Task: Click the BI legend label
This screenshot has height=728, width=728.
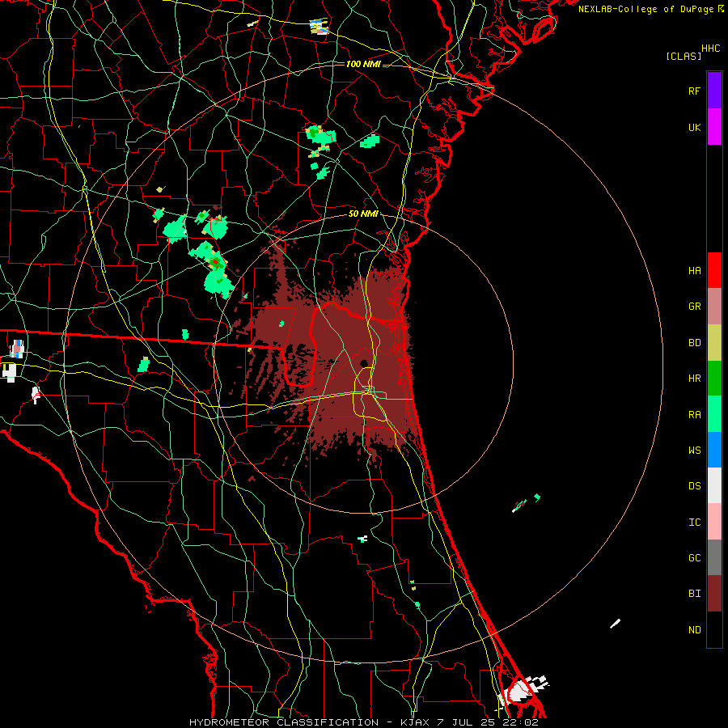Action: click(x=694, y=594)
